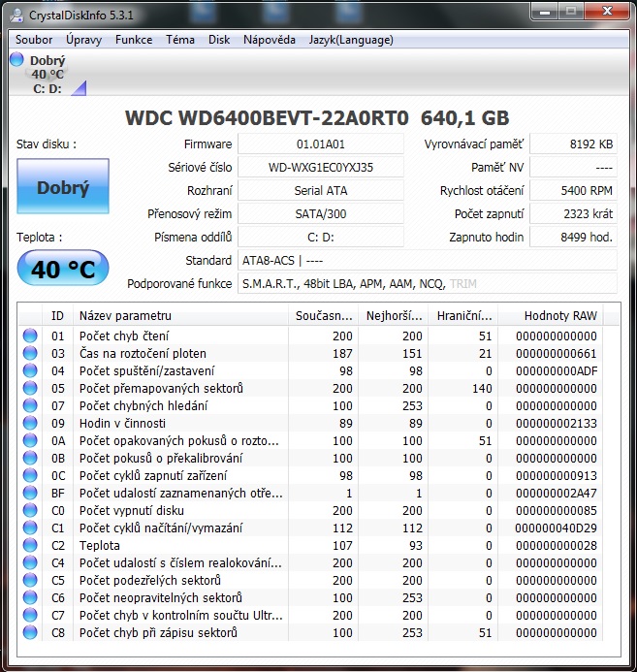Click the status orb for Počet neopravitelných sektorů

pos(30,597)
